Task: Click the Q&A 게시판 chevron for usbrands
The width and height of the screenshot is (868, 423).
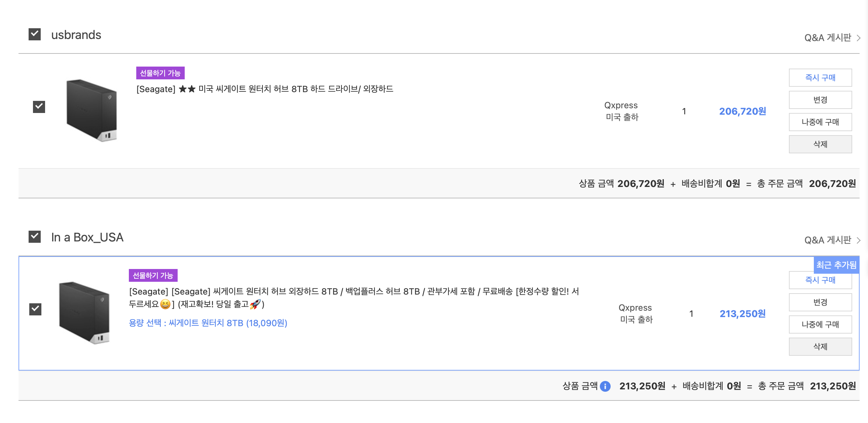Action: 858,38
